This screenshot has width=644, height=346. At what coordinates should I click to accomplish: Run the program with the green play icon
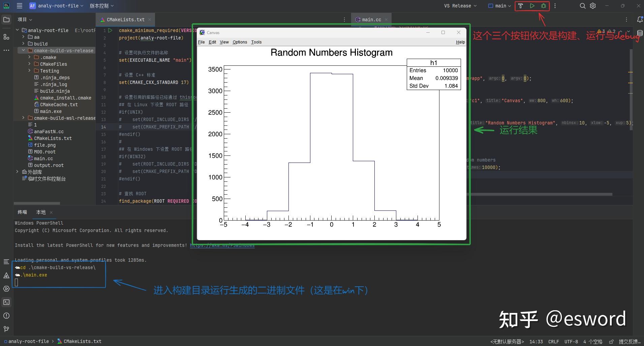pyautogui.click(x=532, y=6)
